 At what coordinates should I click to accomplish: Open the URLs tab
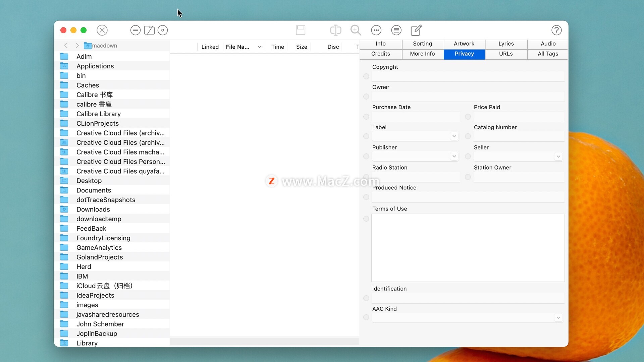(506, 54)
